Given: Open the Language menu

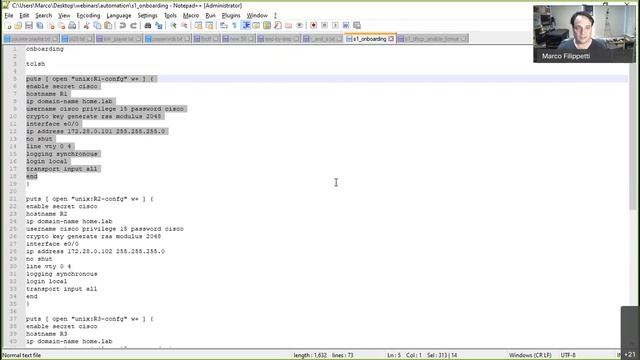Looking at the screenshot, I should pos(119,16).
